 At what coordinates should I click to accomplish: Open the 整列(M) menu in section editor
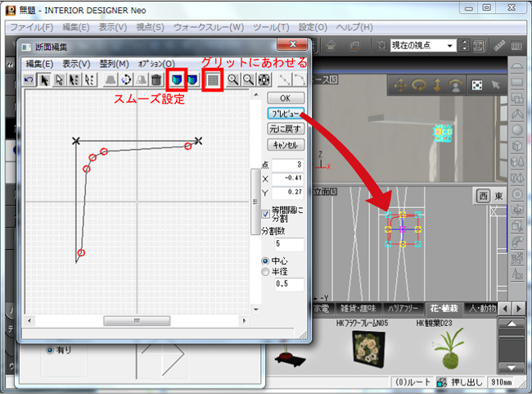click(x=113, y=63)
